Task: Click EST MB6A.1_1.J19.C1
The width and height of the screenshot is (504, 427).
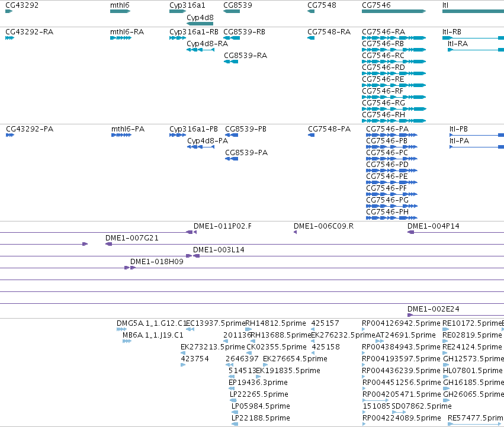Action: pyautogui.click(x=127, y=341)
